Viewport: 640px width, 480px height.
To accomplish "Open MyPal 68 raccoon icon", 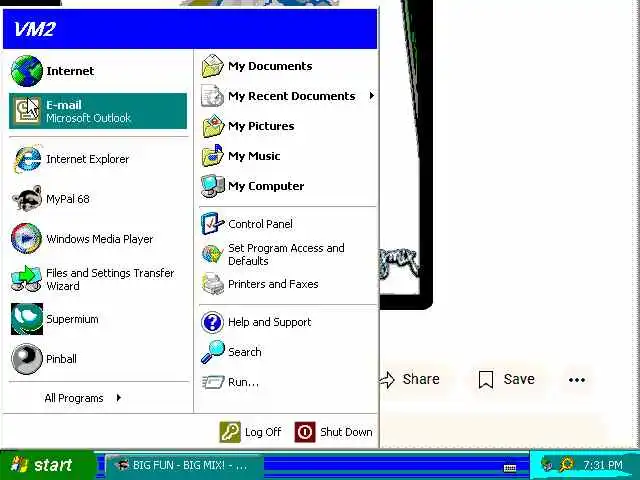I will coord(27,199).
